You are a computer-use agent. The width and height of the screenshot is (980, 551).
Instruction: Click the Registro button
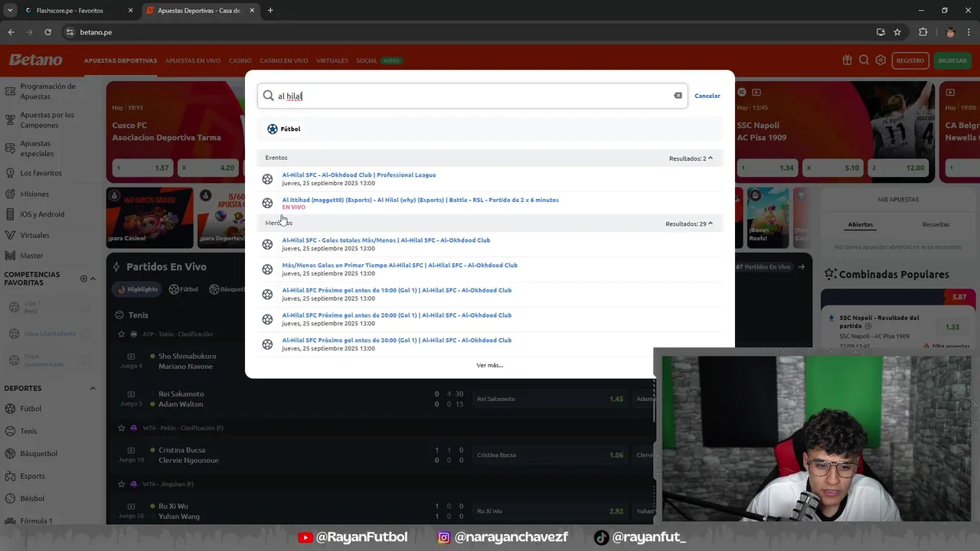(910, 60)
